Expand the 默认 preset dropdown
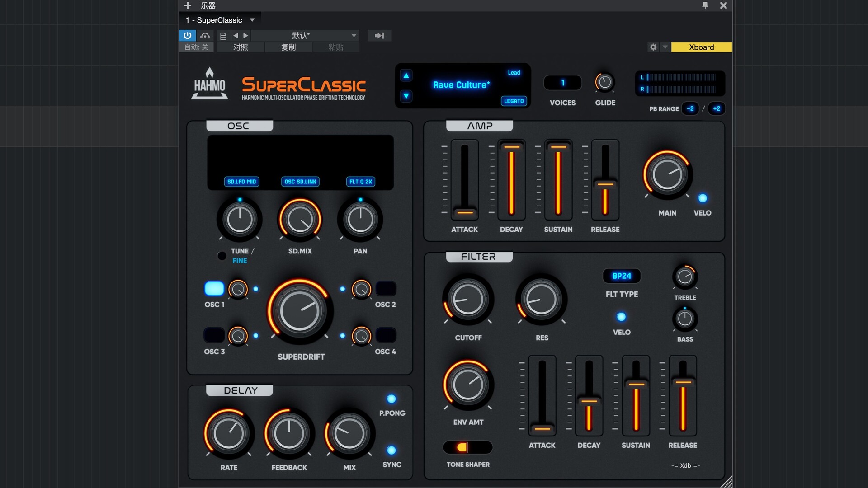Screen dimensions: 868x488 point(354,35)
